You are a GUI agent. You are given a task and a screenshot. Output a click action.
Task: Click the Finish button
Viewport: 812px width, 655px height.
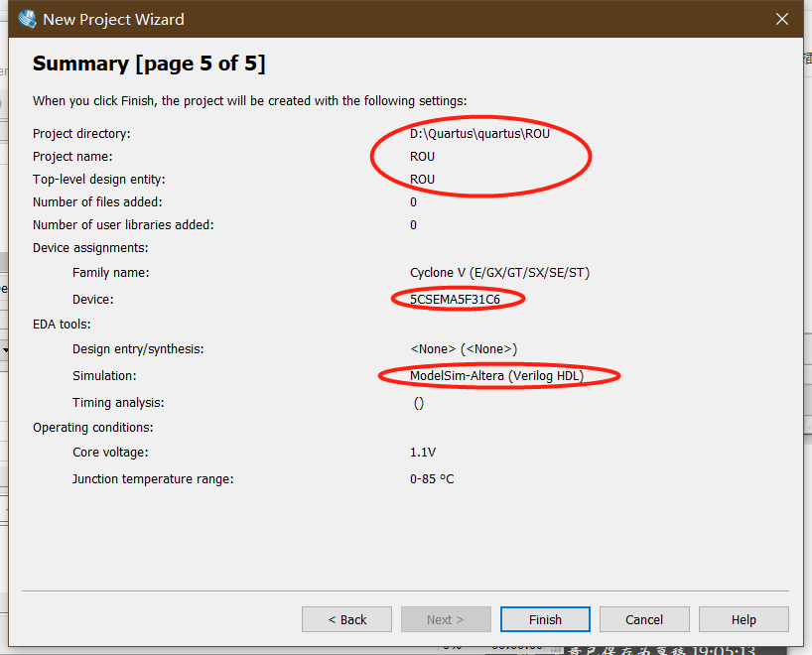545,619
